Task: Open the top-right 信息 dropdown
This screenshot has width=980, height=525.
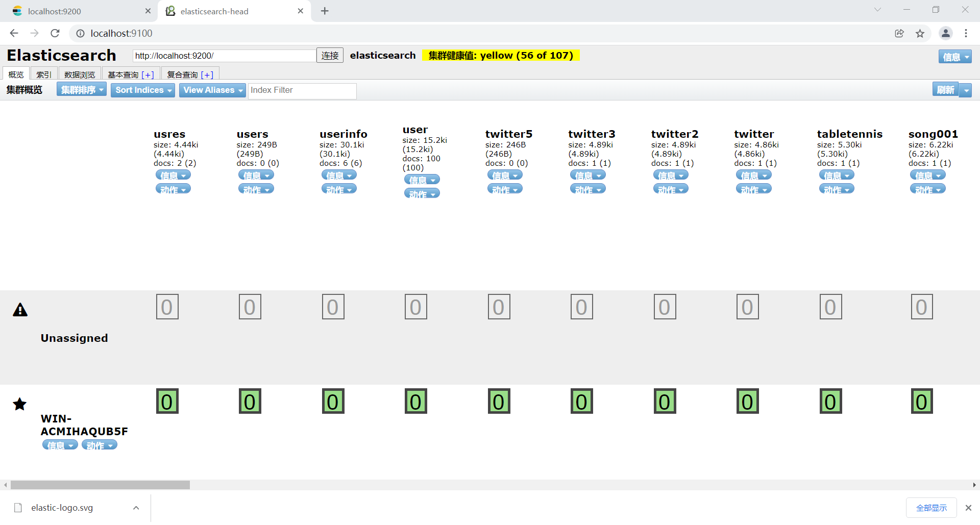Action: [x=955, y=57]
